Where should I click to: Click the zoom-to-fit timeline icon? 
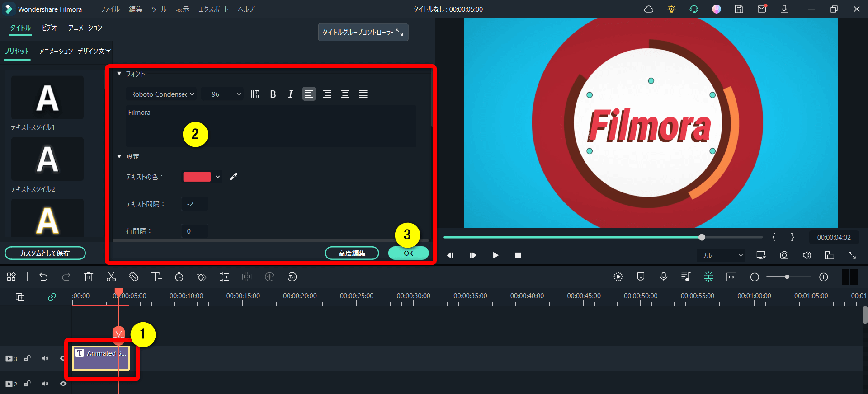pyautogui.click(x=731, y=277)
